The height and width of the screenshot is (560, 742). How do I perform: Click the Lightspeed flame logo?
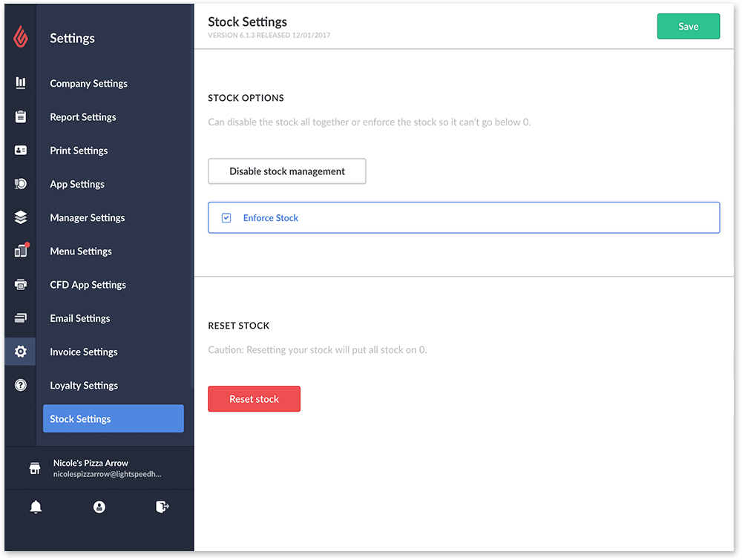click(20, 37)
